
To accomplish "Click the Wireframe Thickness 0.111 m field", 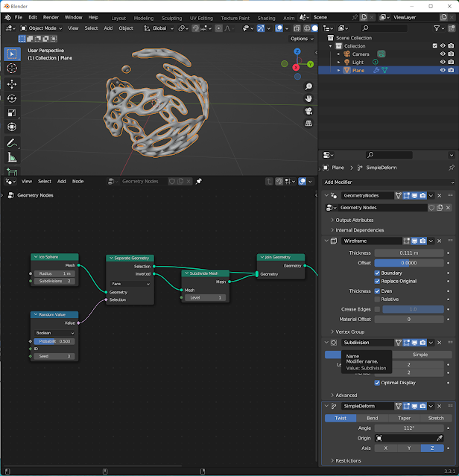I will (x=409, y=253).
